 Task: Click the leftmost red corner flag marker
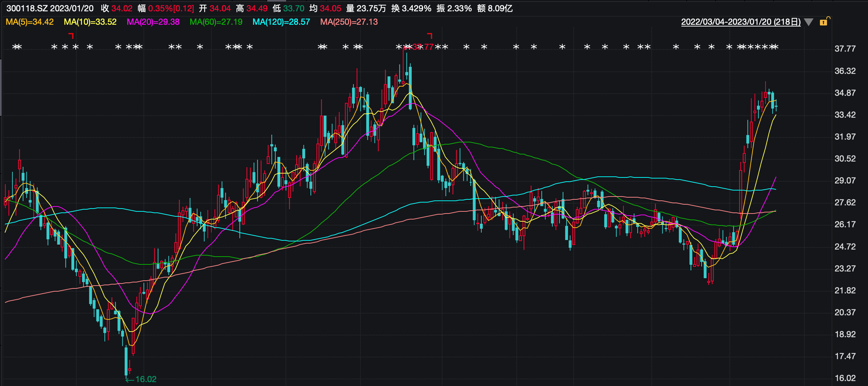[71, 36]
